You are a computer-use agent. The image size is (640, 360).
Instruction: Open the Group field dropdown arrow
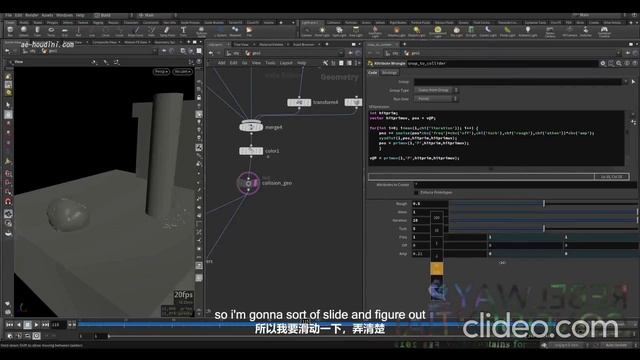625,82
